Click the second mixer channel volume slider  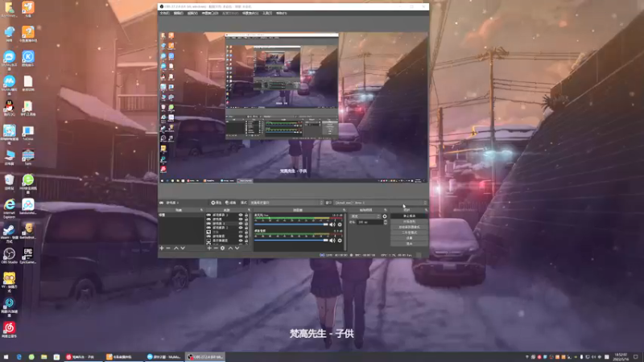click(x=291, y=241)
